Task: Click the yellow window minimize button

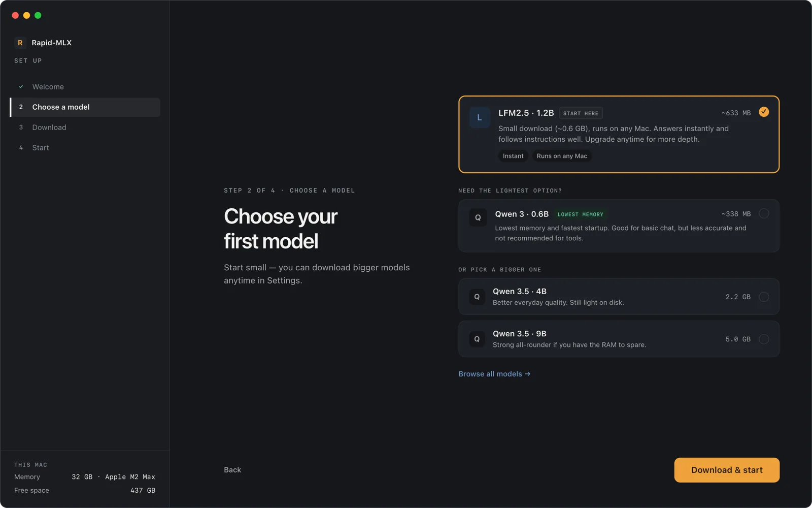Action: click(26, 15)
